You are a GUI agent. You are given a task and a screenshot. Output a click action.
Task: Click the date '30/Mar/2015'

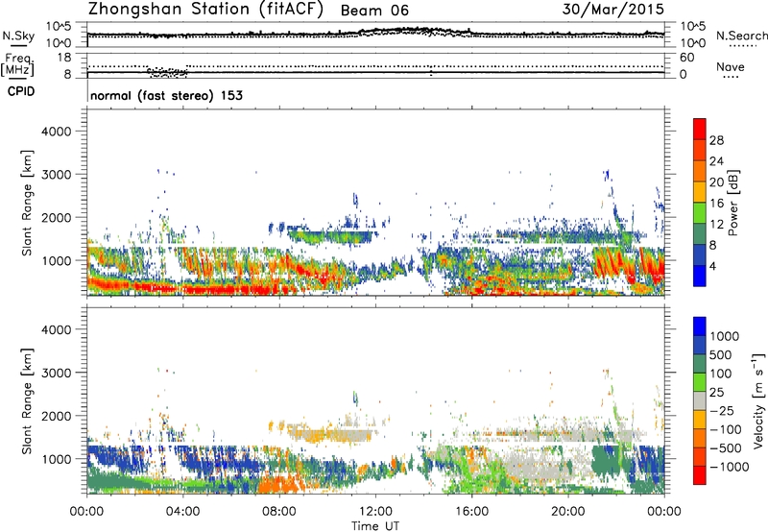(x=613, y=10)
